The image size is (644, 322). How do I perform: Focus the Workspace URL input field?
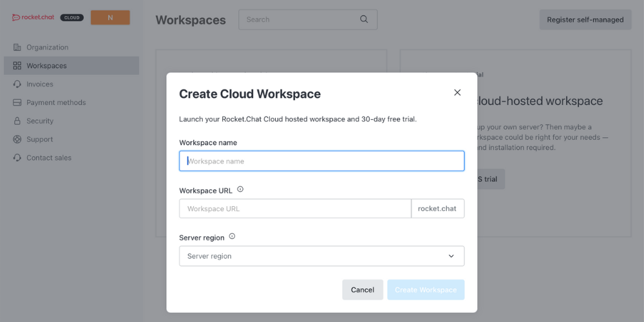pyautogui.click(x=295, y=209)
